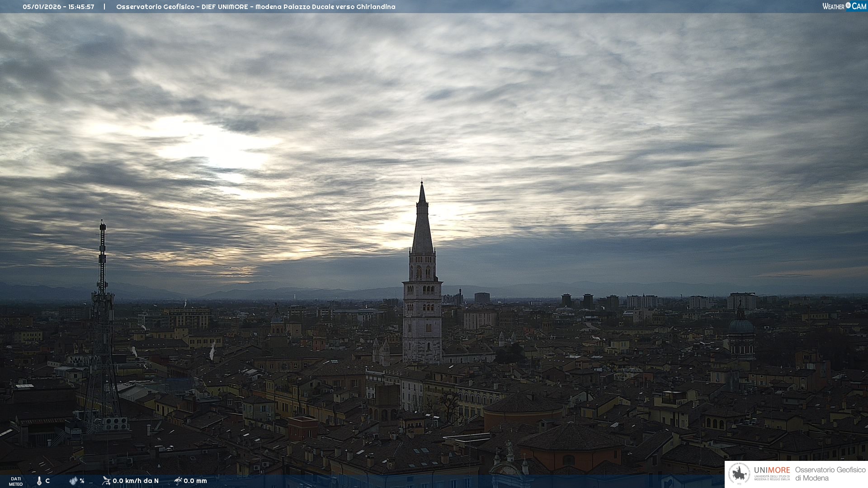Screen dimensions: 868x488
Task: Click the % humidity unit label
Action: coord(82,481)
